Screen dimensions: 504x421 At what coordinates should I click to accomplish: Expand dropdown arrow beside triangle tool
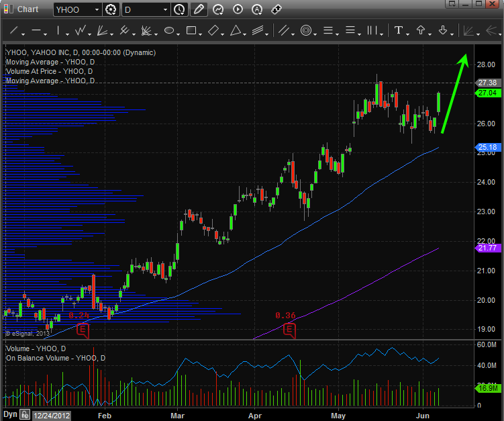[244, 34]
